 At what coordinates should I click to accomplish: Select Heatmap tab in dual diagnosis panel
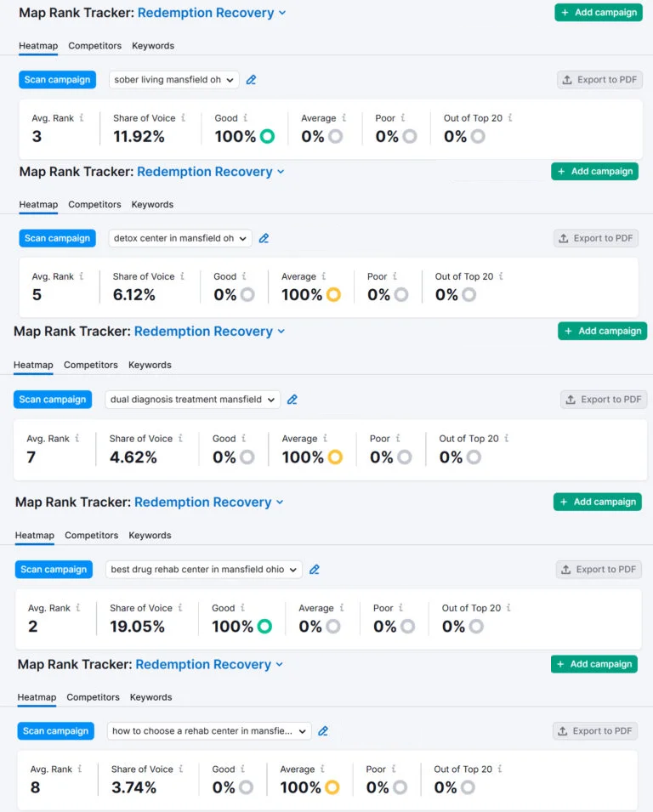pos(33,366)
